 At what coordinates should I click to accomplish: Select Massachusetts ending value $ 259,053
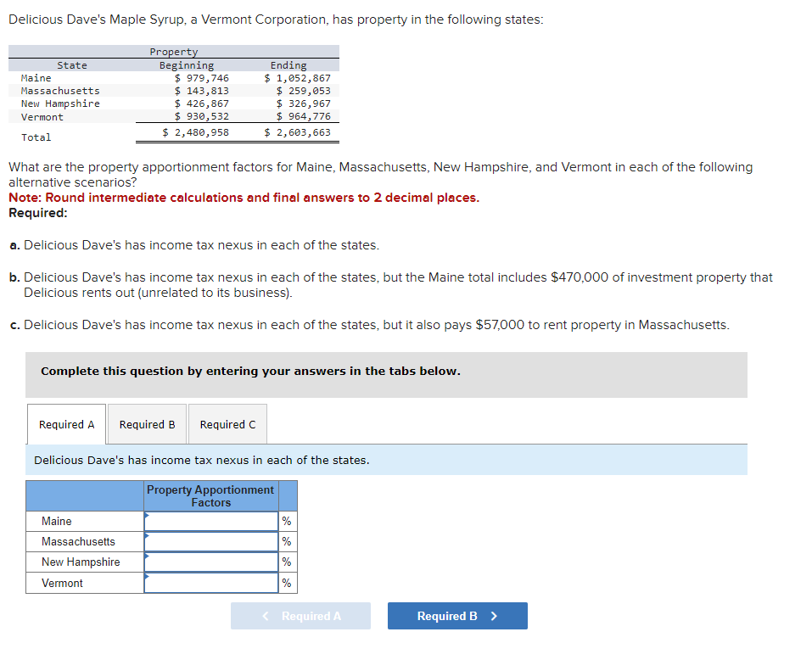click(304, 91)
